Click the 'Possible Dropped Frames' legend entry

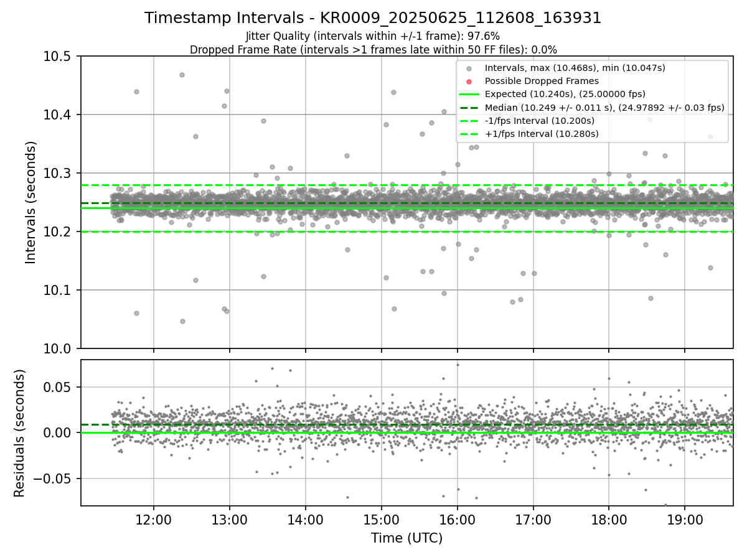click(542, 81)
